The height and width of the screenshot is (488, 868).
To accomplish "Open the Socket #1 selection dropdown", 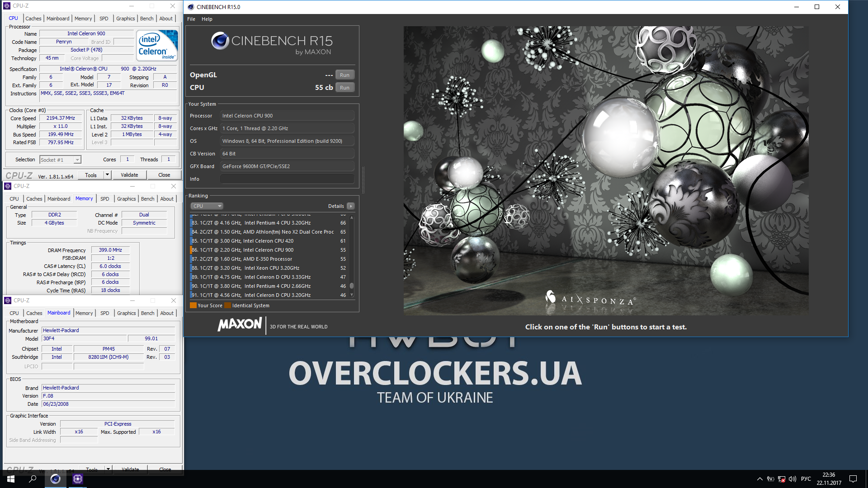I will [60, 160].
